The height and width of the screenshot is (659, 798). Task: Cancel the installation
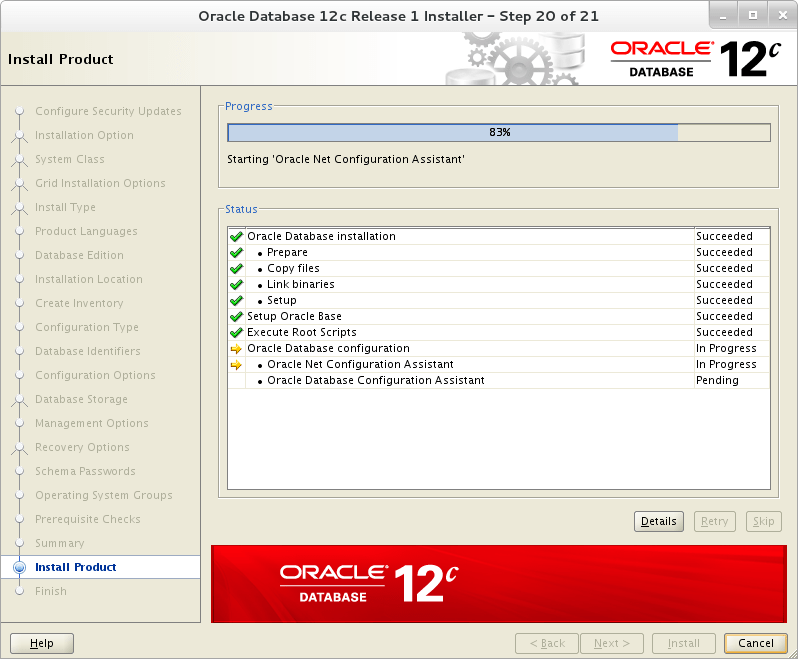pos(756,643)
